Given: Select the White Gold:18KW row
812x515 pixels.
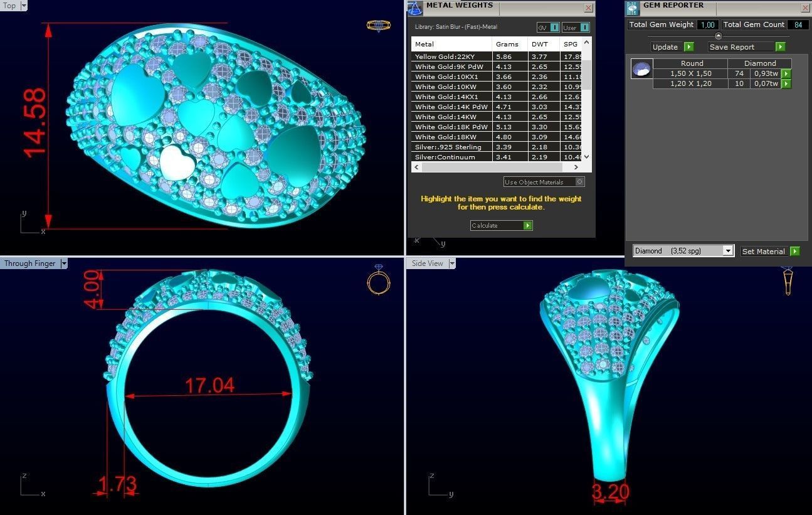Looking at the screenshot, I should pos(497,137).
